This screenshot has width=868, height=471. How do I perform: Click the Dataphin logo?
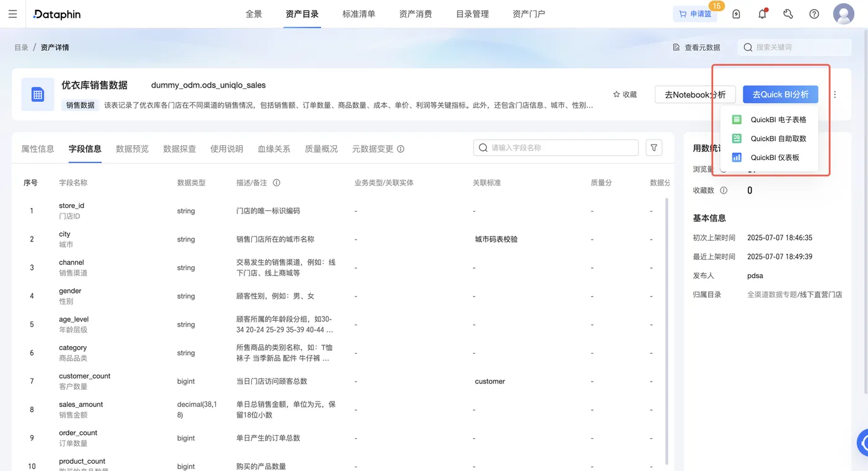pos(57,14)
